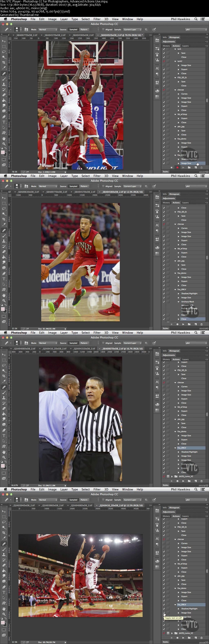Open Spotlight search in the dunk frame menu bar
Screen dimensions: 209x644
[x=196, y=19]
